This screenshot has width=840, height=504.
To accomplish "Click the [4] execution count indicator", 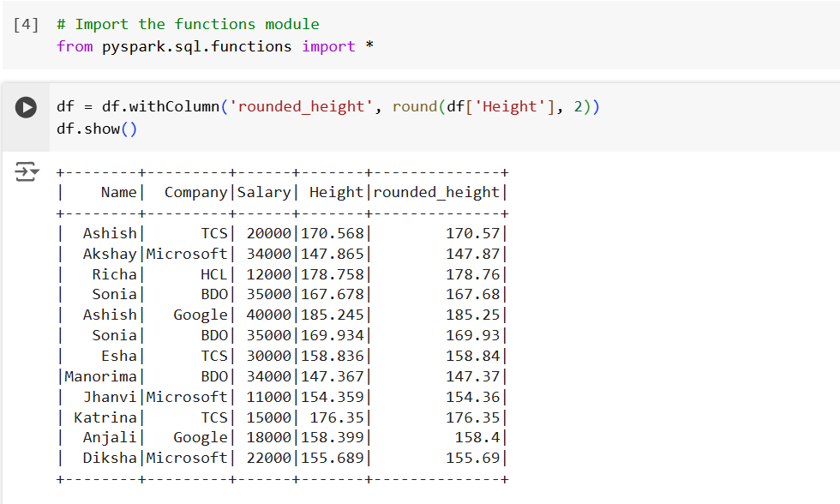I will [x=26, y=24].
